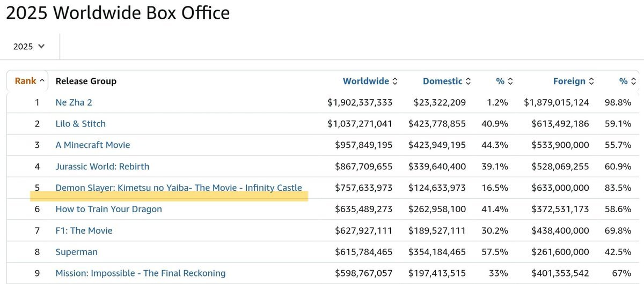Open the Superman release page
The height and width of the screenshot is (284, 644).
click(76, 252)
